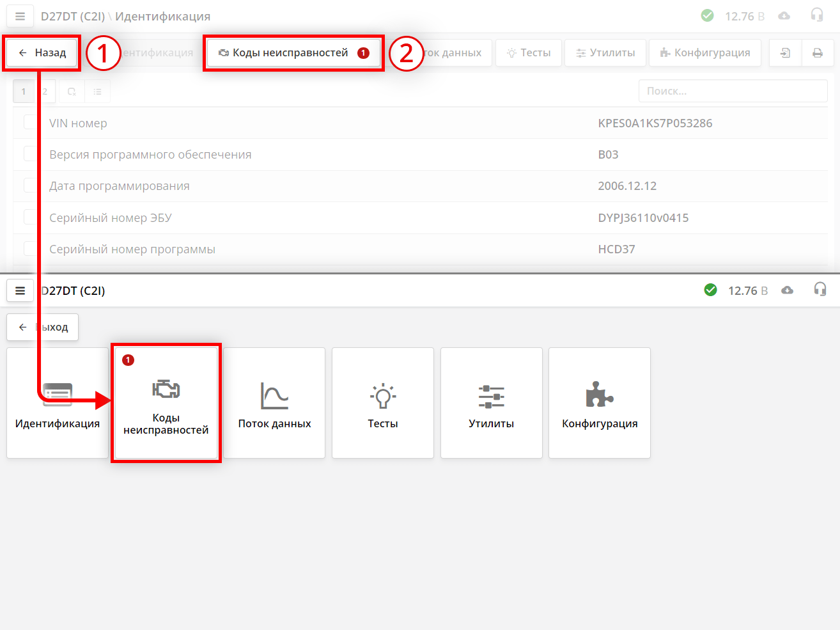This screenshot has height=630, width=840.
Task: Click into the Поиск search field
Action: point(732,91)
